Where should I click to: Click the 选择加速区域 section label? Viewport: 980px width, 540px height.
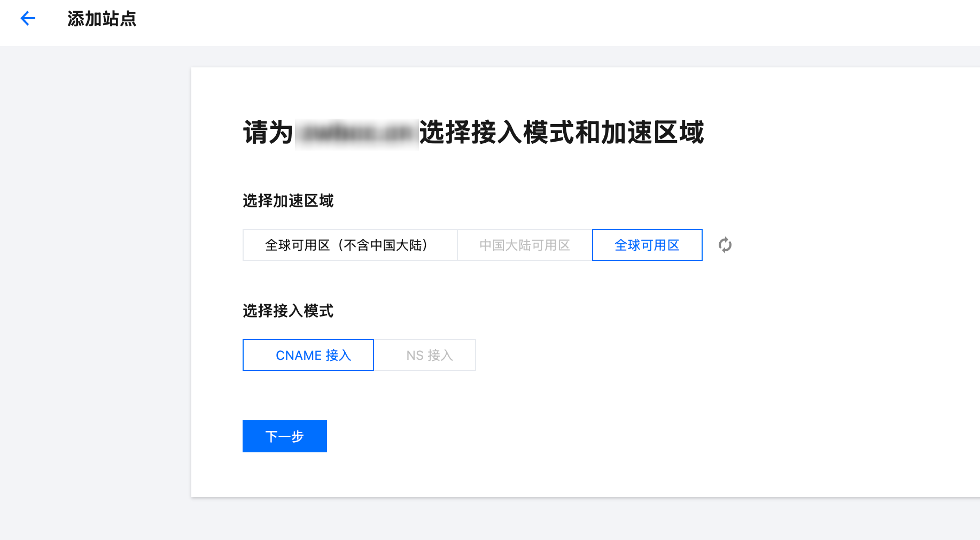click(x=288, y=201)
